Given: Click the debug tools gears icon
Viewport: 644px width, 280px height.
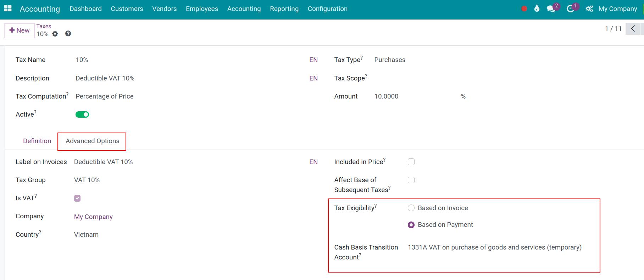Looking at the screenshot, I should point(589,9).
